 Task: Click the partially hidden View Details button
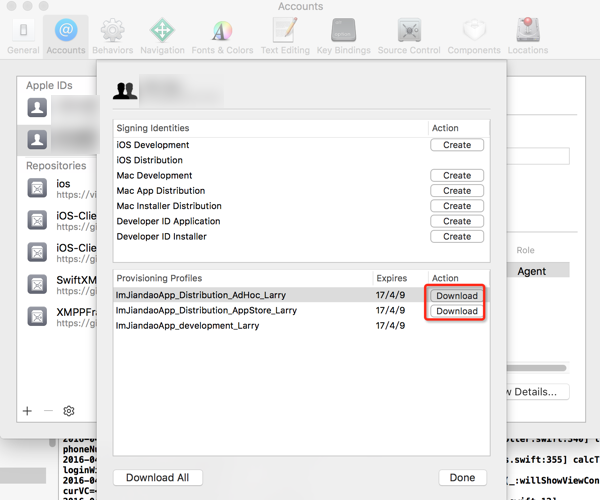tap(538, 392)
